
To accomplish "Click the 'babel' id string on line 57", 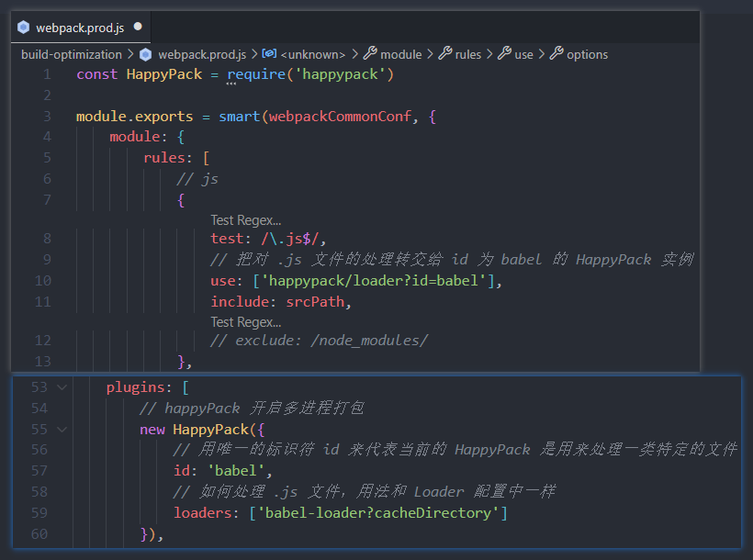I will click(236, 471).
